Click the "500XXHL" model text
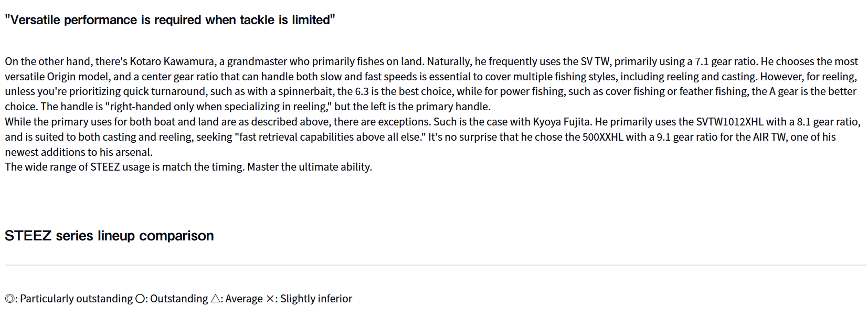The height and width of the screenshot is (316, 868). [602, 137]
